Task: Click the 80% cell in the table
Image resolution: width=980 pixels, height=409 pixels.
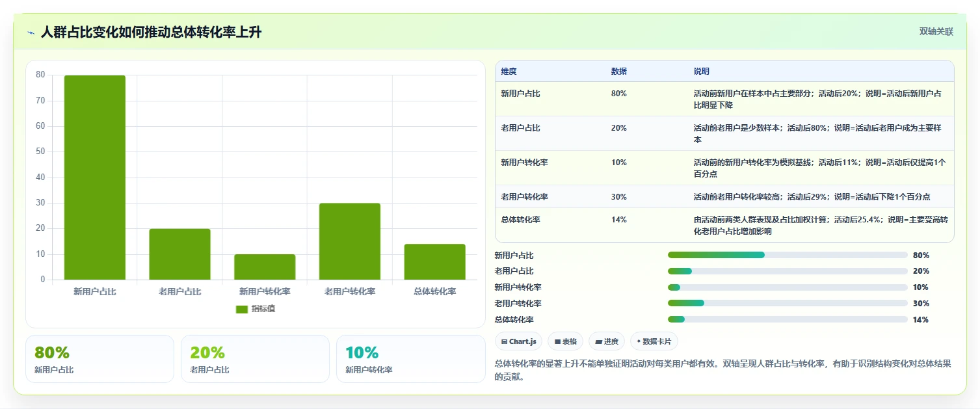Action: pos(619,94)
